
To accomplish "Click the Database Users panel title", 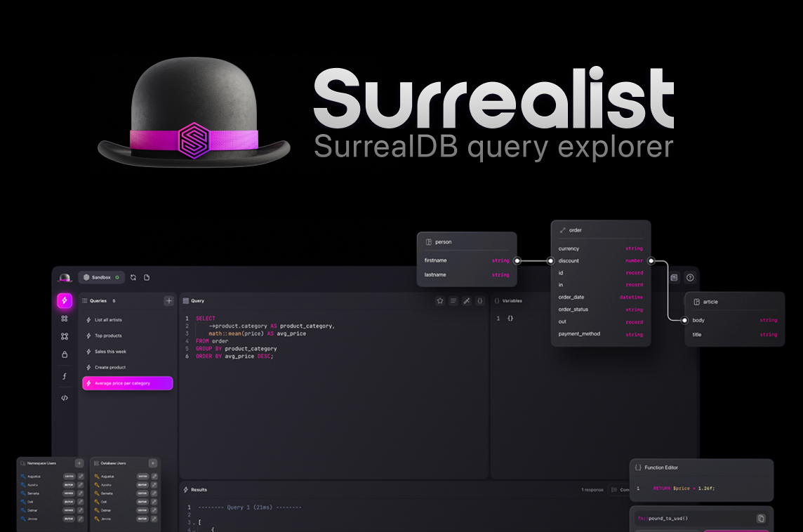I will pyautogui.click(x=113, y=463).
